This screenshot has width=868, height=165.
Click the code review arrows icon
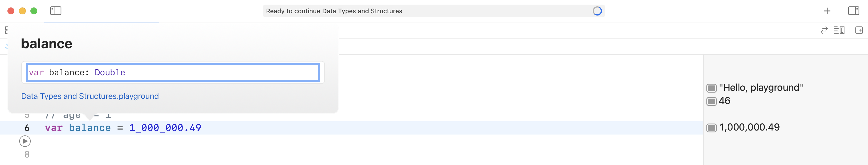tap(824, 30)
